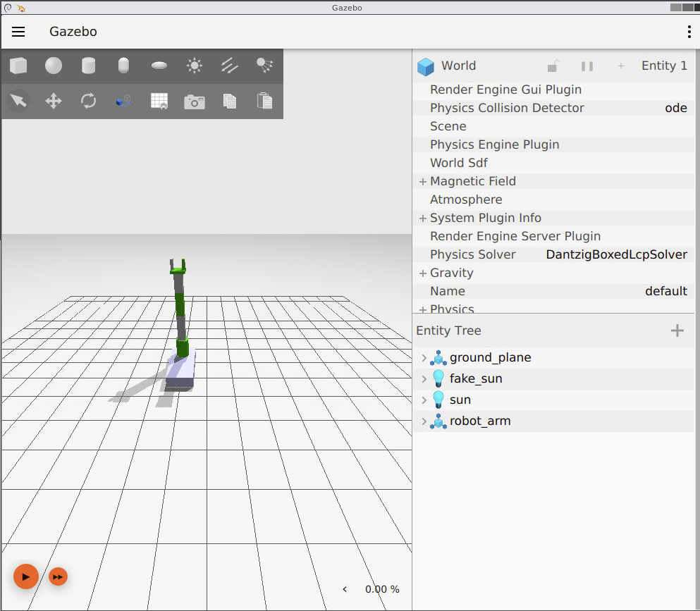
Task: Click the copy entity icon
Action: click(x=230, y=101)
